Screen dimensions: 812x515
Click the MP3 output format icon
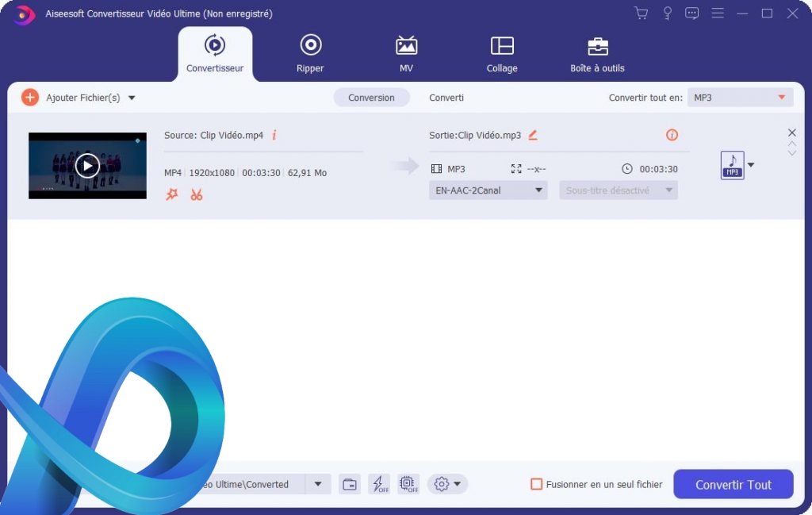coord(732,165)
